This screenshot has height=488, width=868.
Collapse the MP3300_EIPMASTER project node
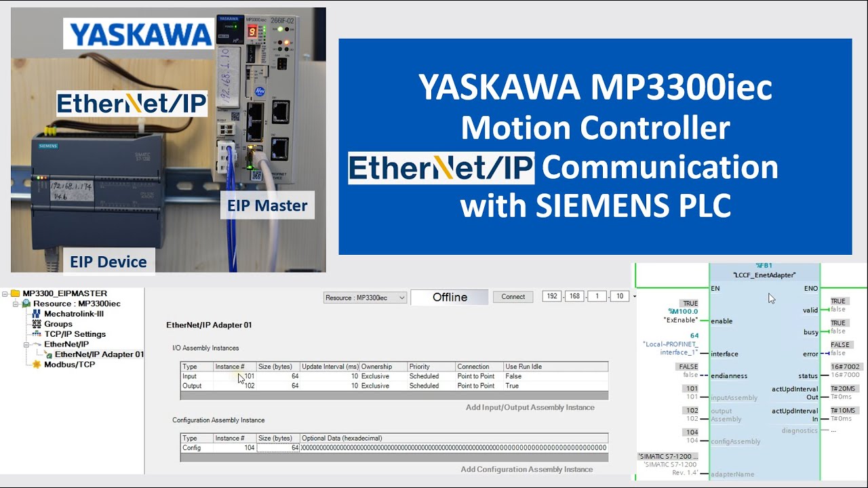5,293
